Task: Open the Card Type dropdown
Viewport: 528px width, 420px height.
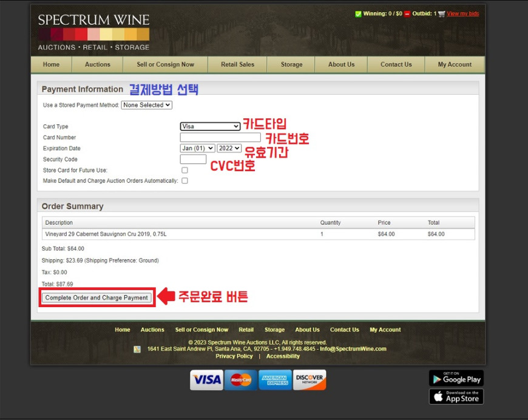Action: tap(210, 126)
